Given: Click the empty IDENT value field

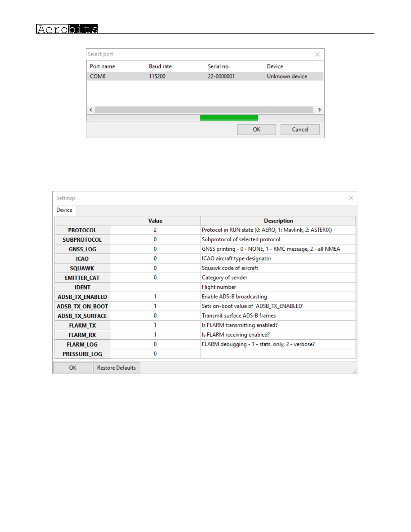Looking at the screenshot, I should click(155, 287).
